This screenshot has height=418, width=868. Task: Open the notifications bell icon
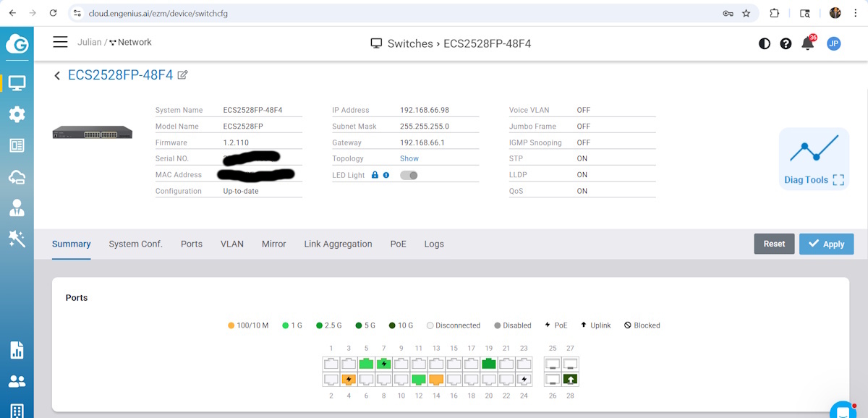[808, 43]
